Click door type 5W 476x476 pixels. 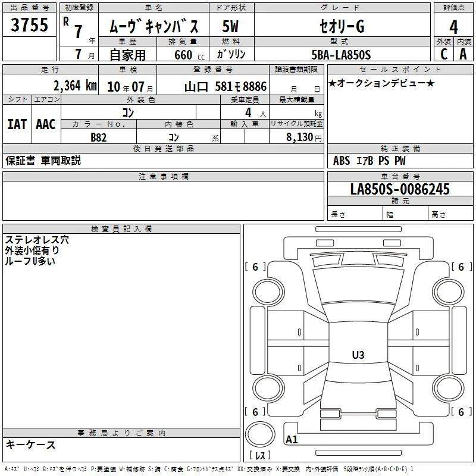[x=230, y=26]
